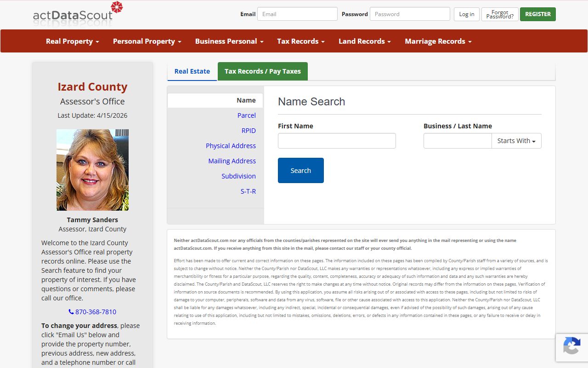Choose the RPID search option
Screen dimensions: 588x368
(x=249, y=131)
